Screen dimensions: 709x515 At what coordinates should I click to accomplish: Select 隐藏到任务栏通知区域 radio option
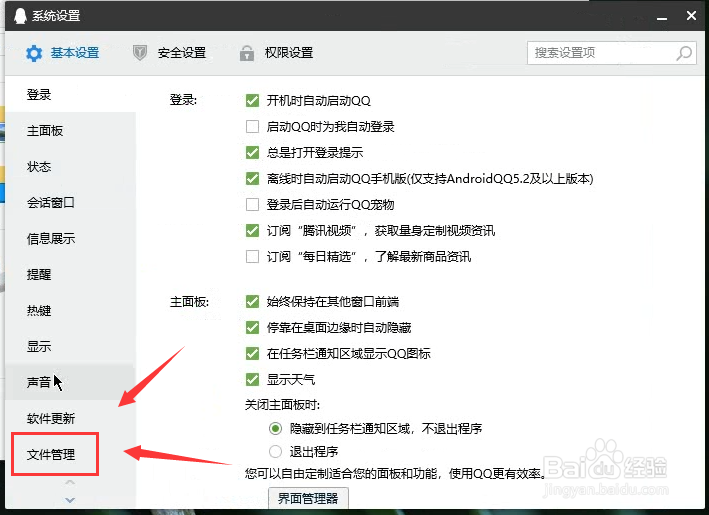[x=275, y=428]
